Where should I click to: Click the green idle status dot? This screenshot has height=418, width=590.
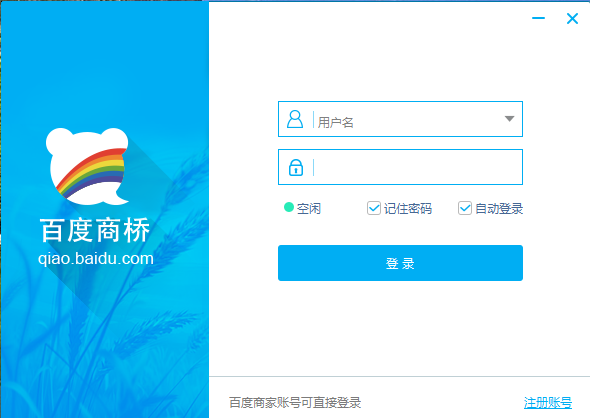pos(289,207)
